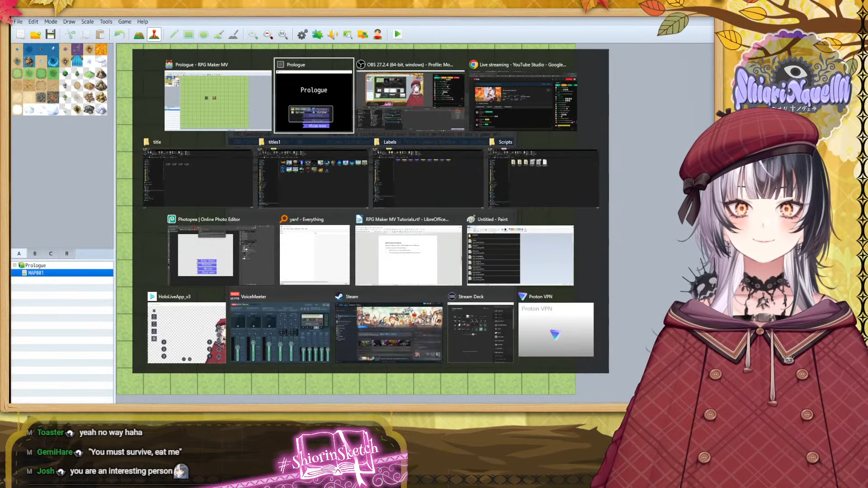
Task: Pick the purple sparkle tile in palette
Action: point(77,49)
